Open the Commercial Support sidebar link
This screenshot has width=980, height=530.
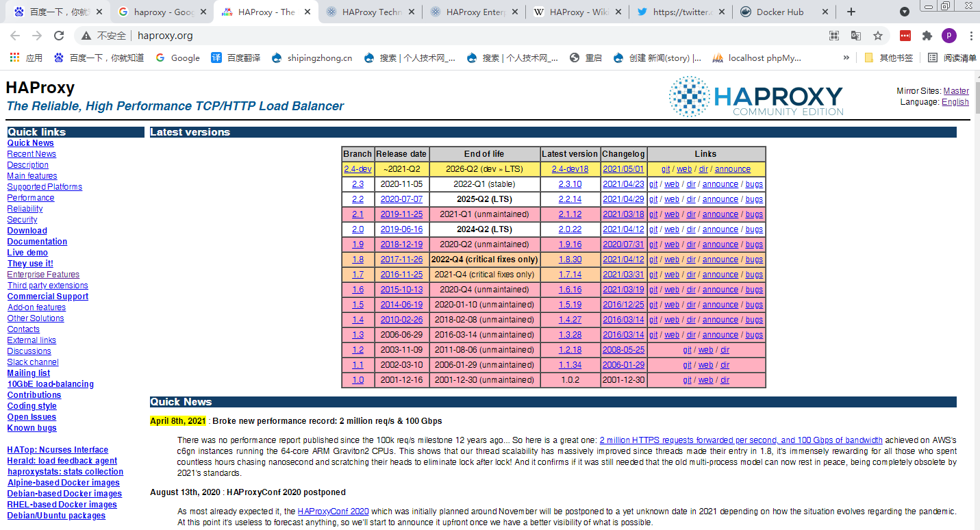(48, 296)
